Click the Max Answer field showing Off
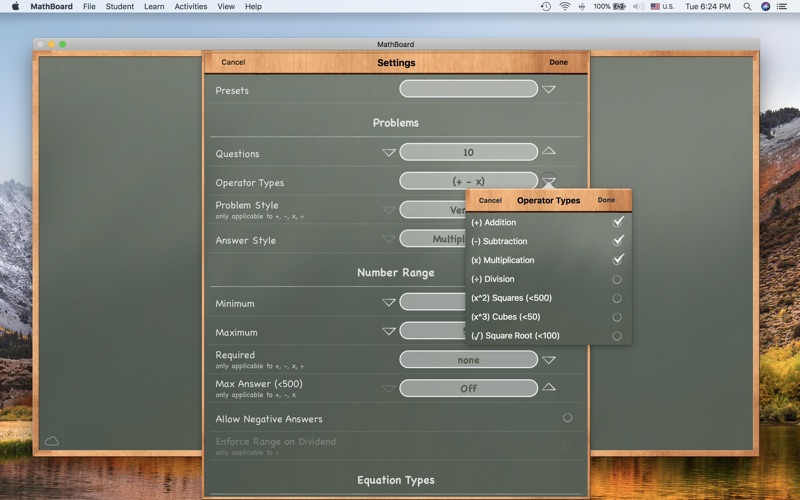Screen dimensions: 800x500 (468, 388)
